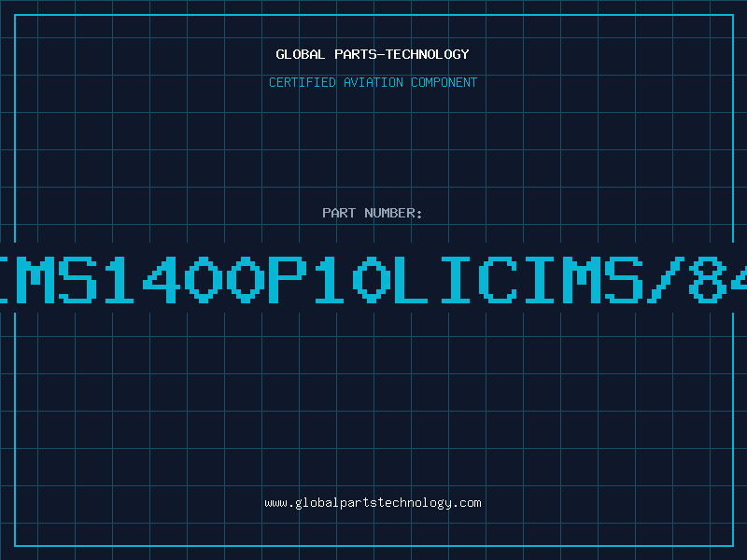Screen dimensions: 747x560
Task: Click the digit 4 before 00P in part number
Action: (x=161, y=279)
